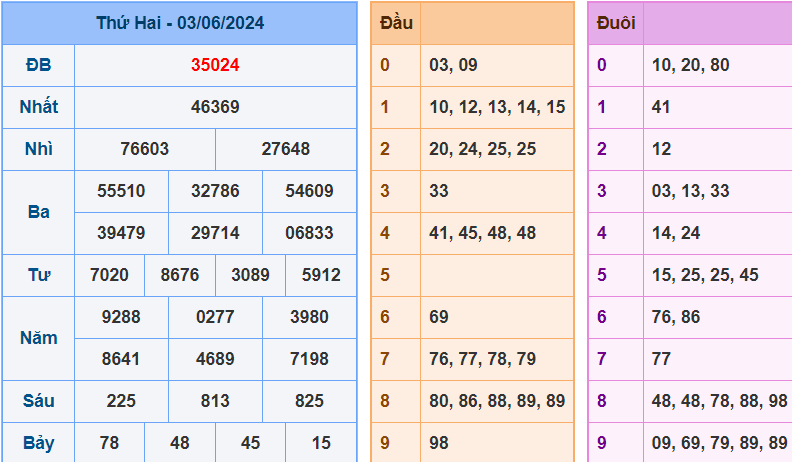Select sixth prize number 225
The image size is (792, 462).
click(x=121, y=400)
